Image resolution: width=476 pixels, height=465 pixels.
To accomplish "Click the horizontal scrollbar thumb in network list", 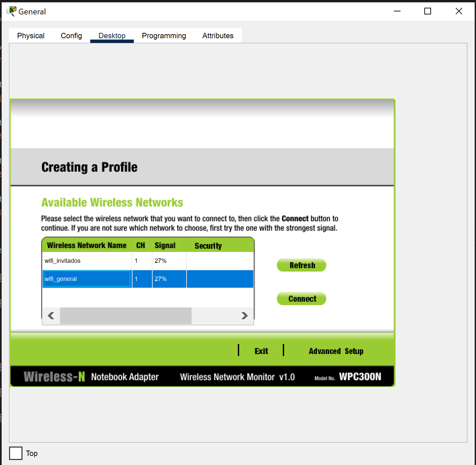I will [125, 316].
